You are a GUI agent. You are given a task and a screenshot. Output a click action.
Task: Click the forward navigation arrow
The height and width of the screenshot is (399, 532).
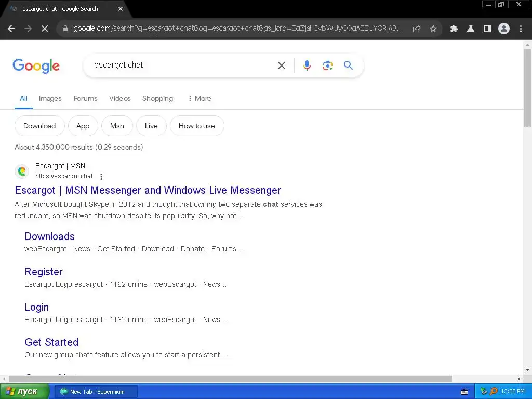point(28,29)
